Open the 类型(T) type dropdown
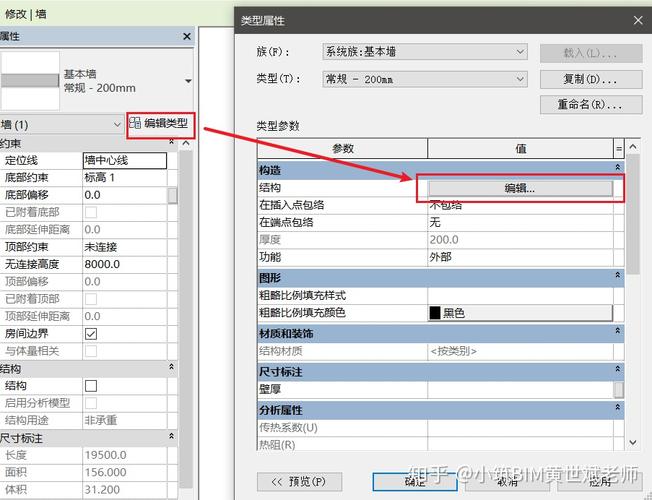The width and height of the screenshot is (652, 500). pyautogui.click(x=425, y=79)
